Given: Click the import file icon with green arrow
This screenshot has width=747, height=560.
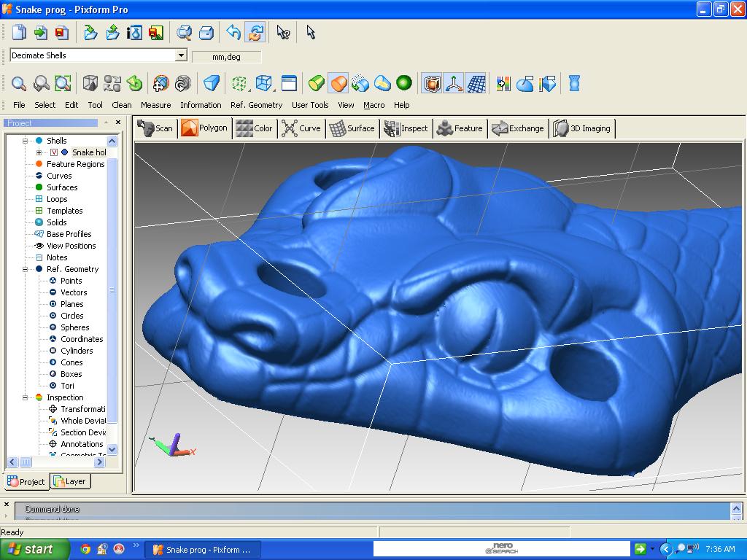Looking at the screenshot, I should point(41,32).
